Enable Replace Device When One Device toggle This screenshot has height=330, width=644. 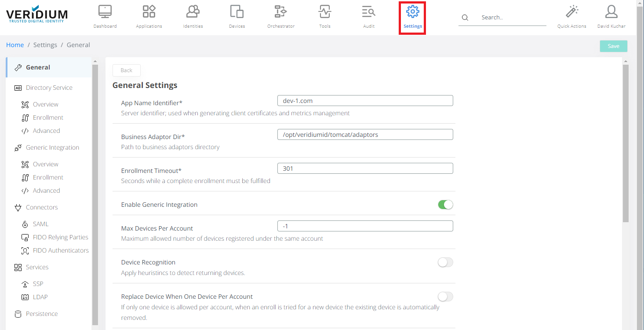point(445,297)
